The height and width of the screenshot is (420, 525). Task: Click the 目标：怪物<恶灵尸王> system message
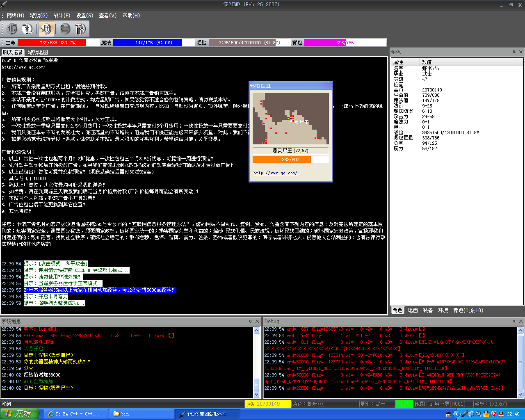pyautogui.click(x=48, y=388)
